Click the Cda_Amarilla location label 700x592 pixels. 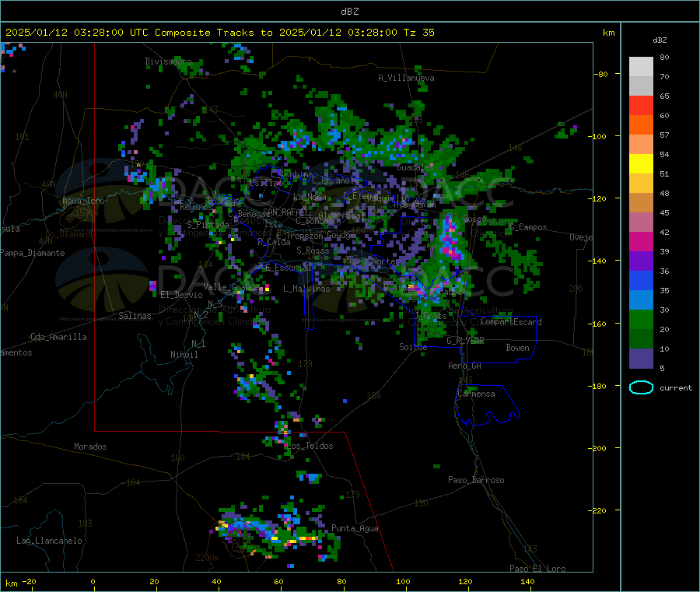pos(58,337)
